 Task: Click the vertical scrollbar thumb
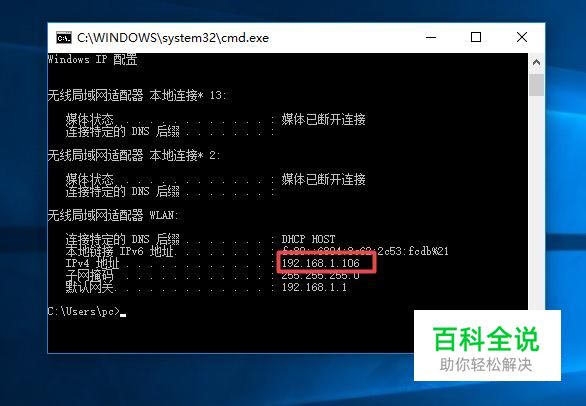pyautogui.click(x=536, y=85)
